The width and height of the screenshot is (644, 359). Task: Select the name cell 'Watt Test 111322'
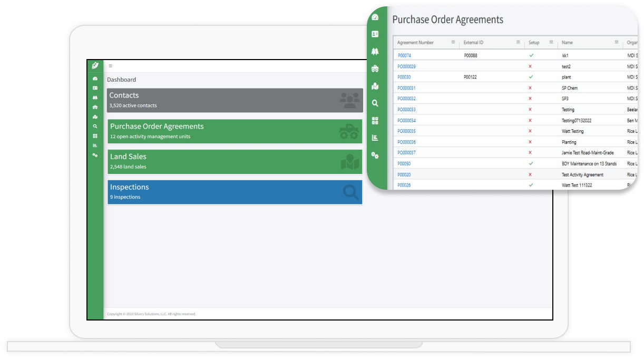(x=578, y=186)
